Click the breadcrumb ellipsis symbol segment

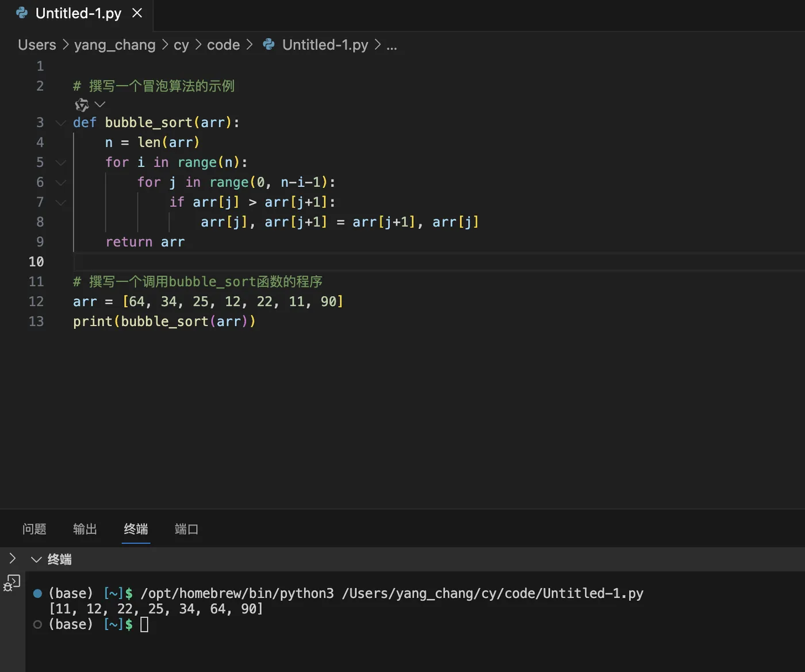coord(392,45)
